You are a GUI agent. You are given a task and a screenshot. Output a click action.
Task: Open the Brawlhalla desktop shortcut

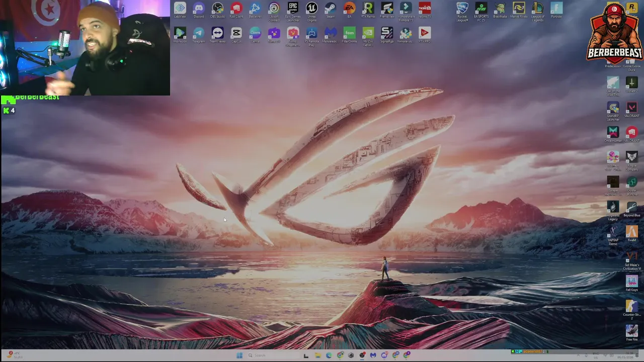click(x=500, y=10)
